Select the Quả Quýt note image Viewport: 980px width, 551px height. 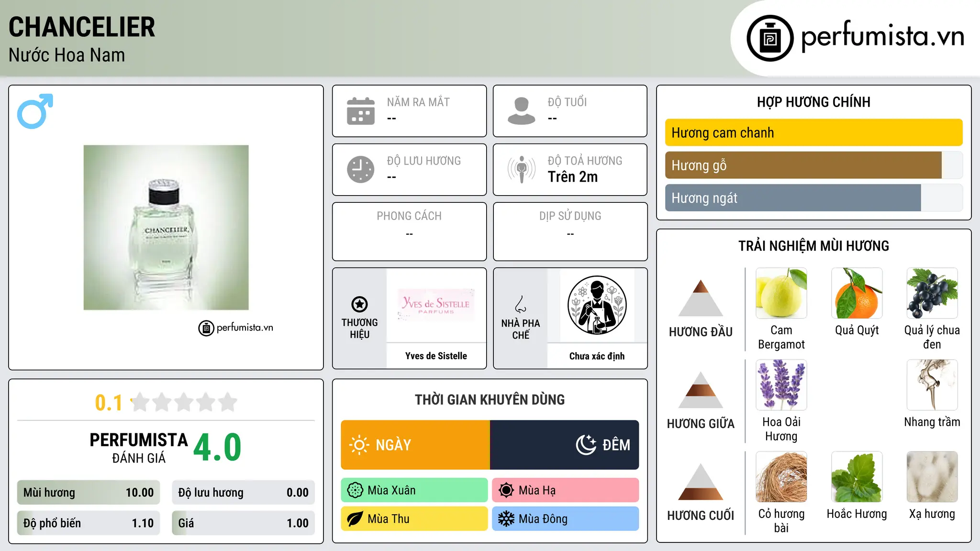coord(857,293)
